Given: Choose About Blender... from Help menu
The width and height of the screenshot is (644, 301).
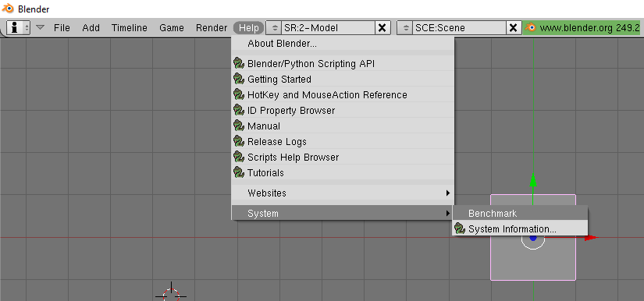Looking at the screenshot, I should pyautogui.click(x=343, y=44).
